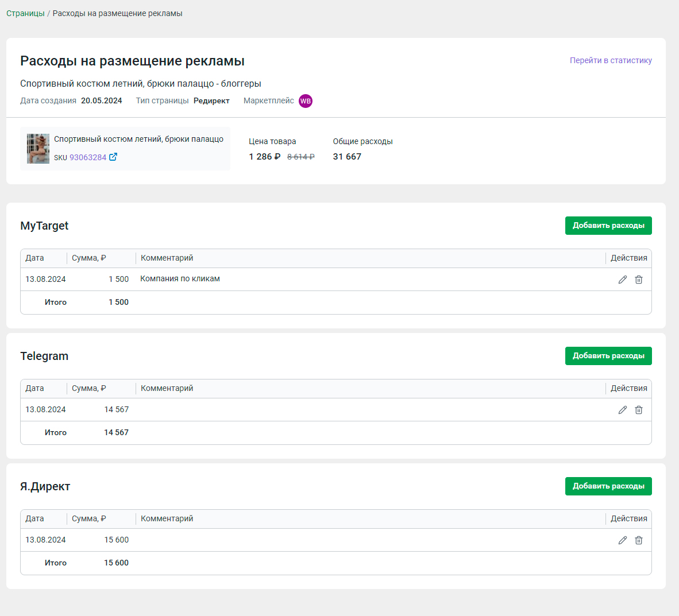Click Telegram date 13.08.2024 cell

[45, 409]
